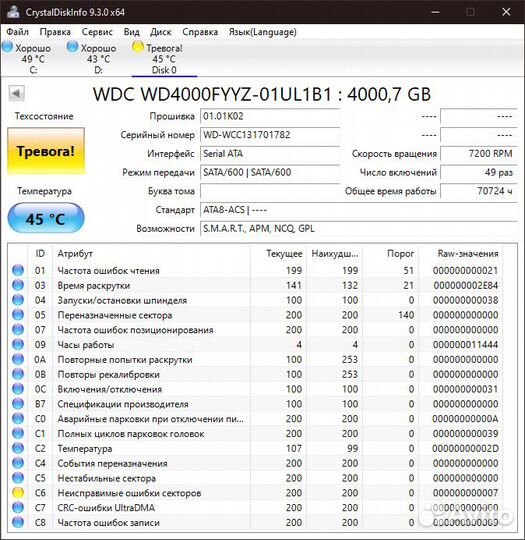Click the Прошивка field 01.01K02
This screenshot has width=525, height=540.
click(x=269, y=116)
